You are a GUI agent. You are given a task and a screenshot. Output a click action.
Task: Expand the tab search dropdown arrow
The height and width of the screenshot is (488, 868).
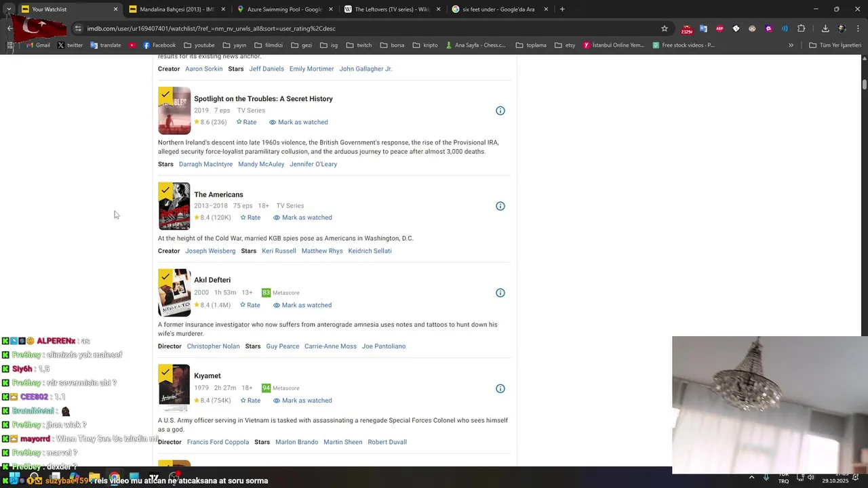[8, 9]
